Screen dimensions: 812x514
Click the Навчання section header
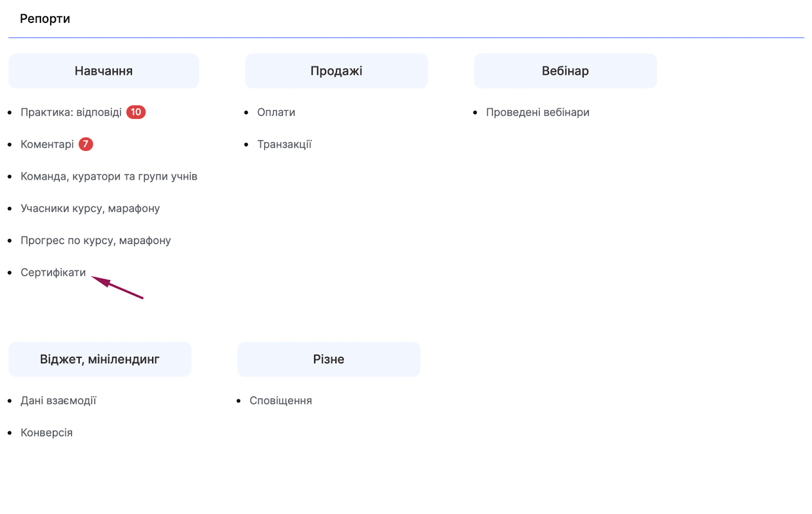point(104,71)
